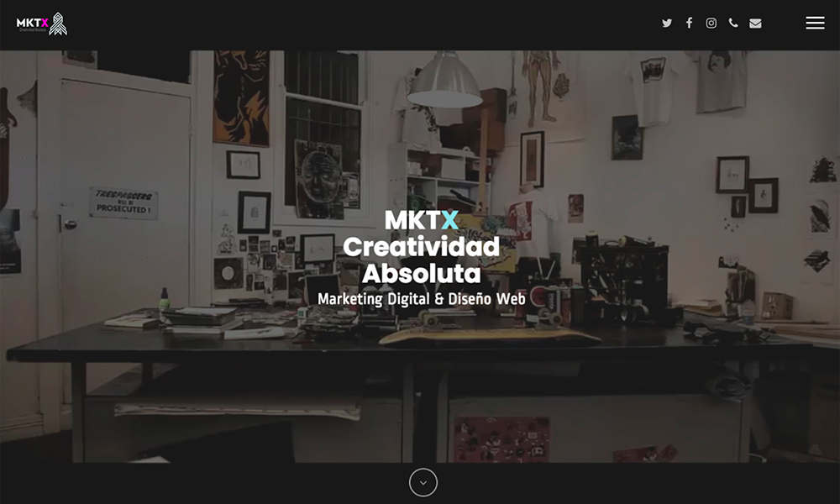
Task: Open the Twitter profile icon
Action: (x=667, y=24)
